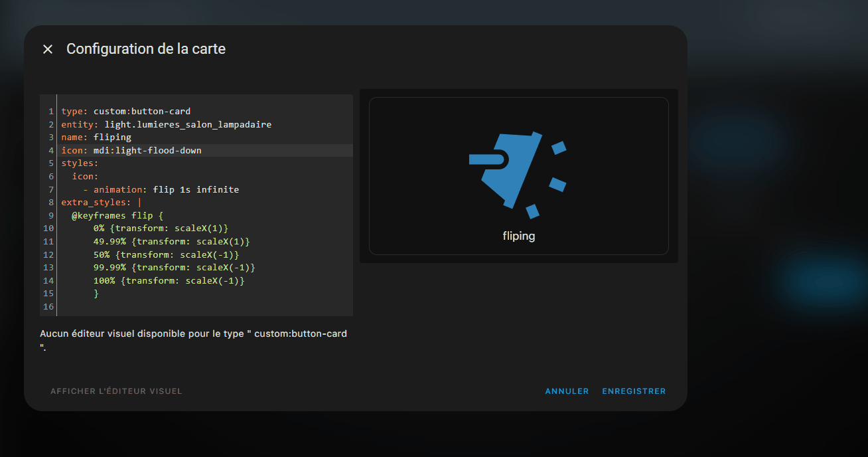Click the '99.99%' keyframe line
This screenshot has height=457, width=868.
(174, 268)
